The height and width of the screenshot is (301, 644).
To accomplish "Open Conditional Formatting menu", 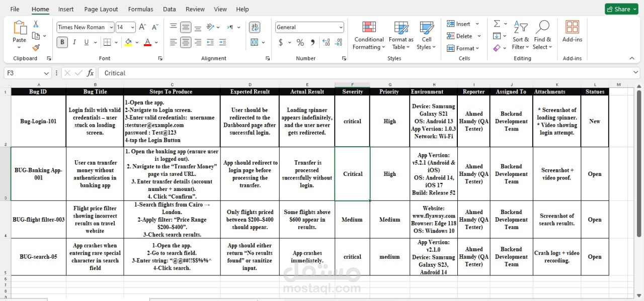I will click(x=369, y=35).
